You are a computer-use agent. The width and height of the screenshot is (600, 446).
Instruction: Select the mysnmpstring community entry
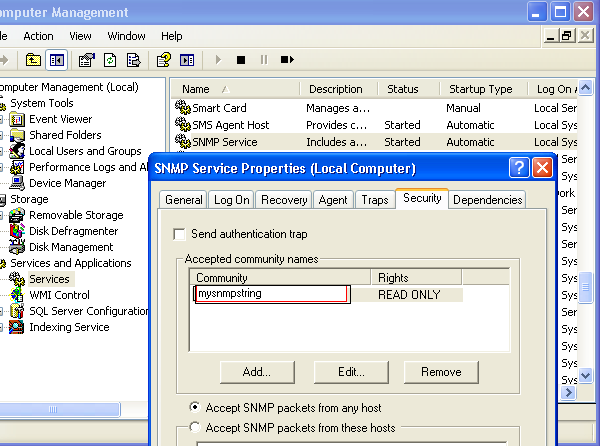(272, 294)
